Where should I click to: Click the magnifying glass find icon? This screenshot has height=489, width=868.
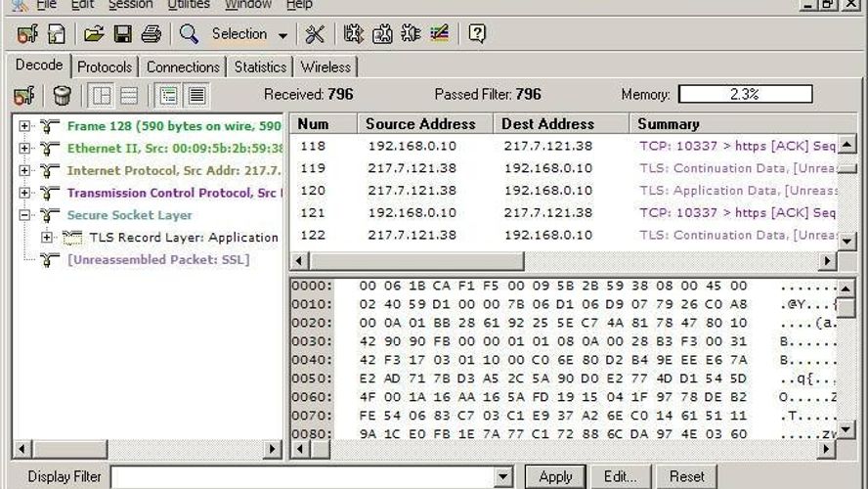click(x=189, y=34)
